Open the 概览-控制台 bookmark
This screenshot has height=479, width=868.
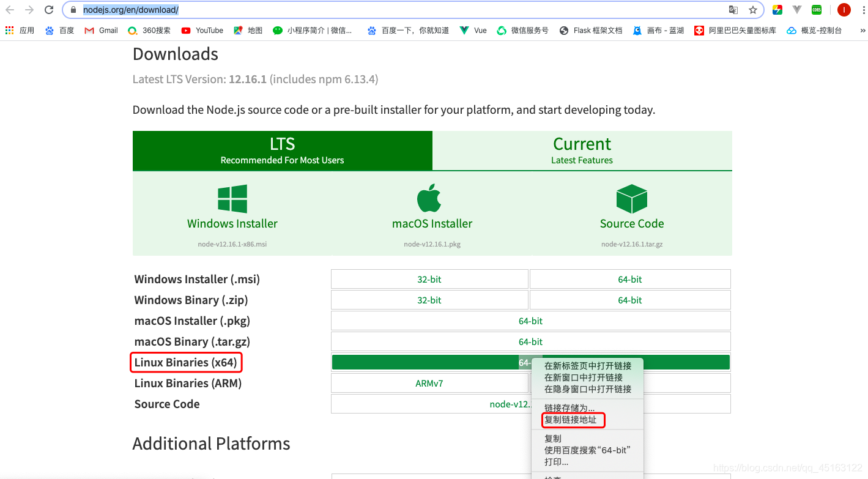coord(814,30)
